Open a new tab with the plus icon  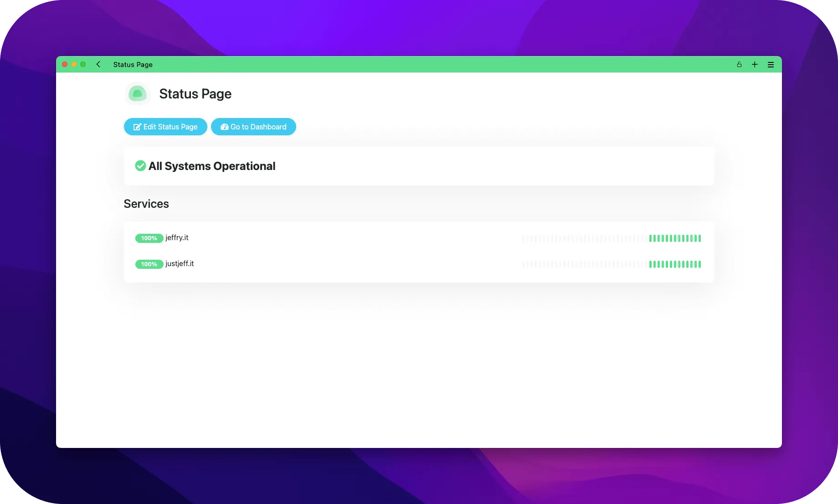(755, 64)
